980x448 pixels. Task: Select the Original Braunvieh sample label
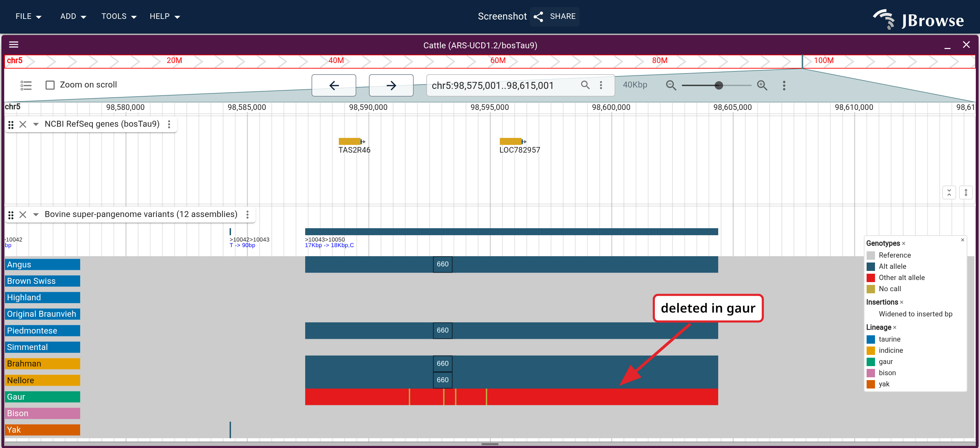[42, 314]
